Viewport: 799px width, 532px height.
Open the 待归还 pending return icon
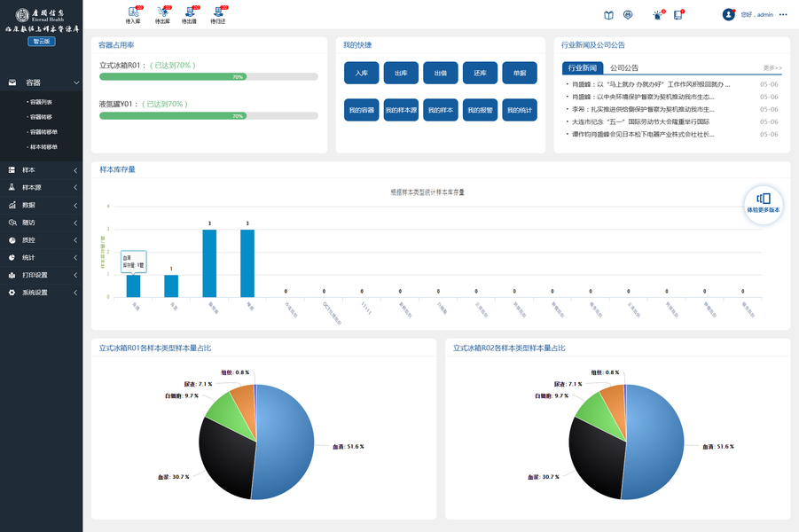pos(219,15)
